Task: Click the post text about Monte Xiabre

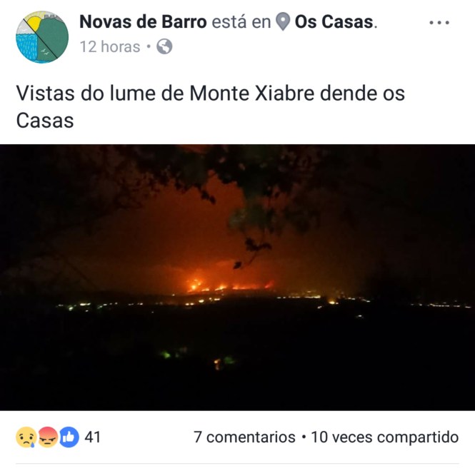Action: [210, 106]
